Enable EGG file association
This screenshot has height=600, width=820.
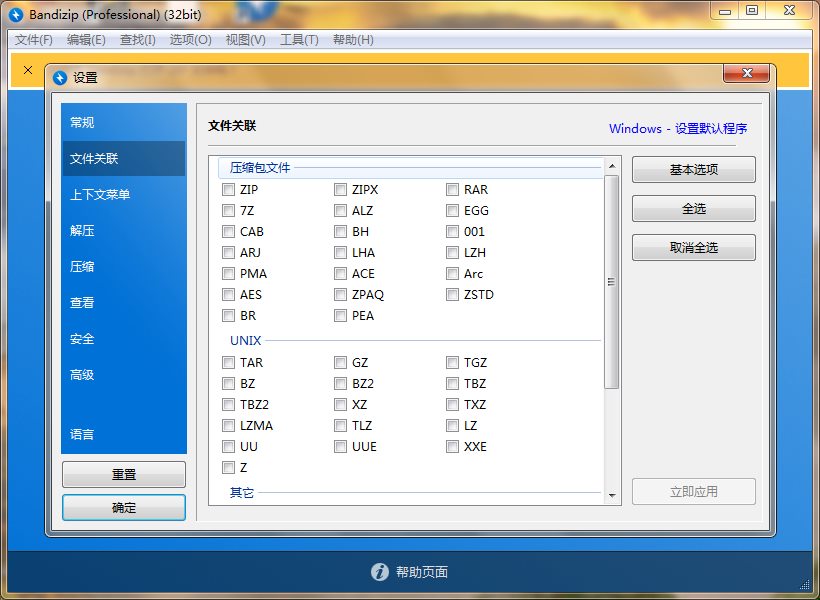[452, 210]
